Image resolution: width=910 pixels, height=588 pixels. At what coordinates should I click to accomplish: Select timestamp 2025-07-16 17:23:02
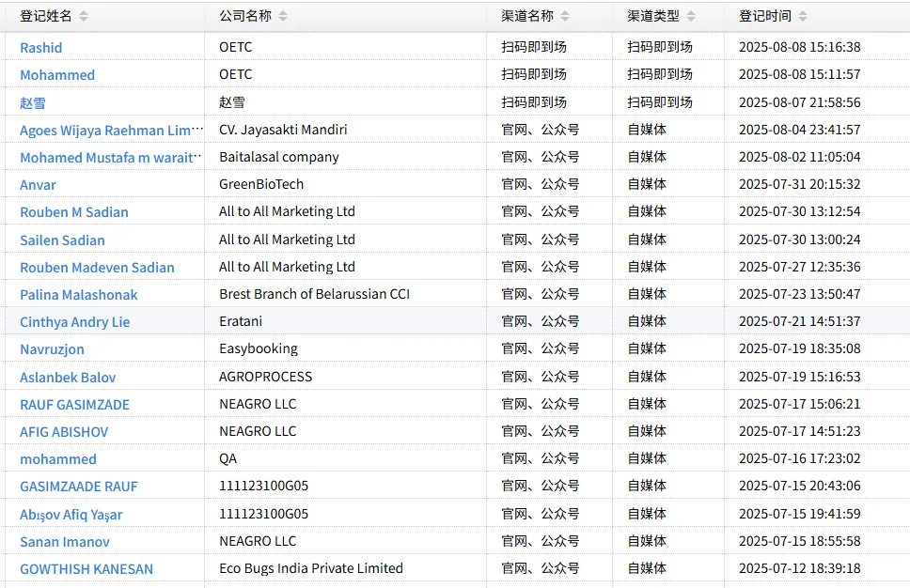coord(799,458)
